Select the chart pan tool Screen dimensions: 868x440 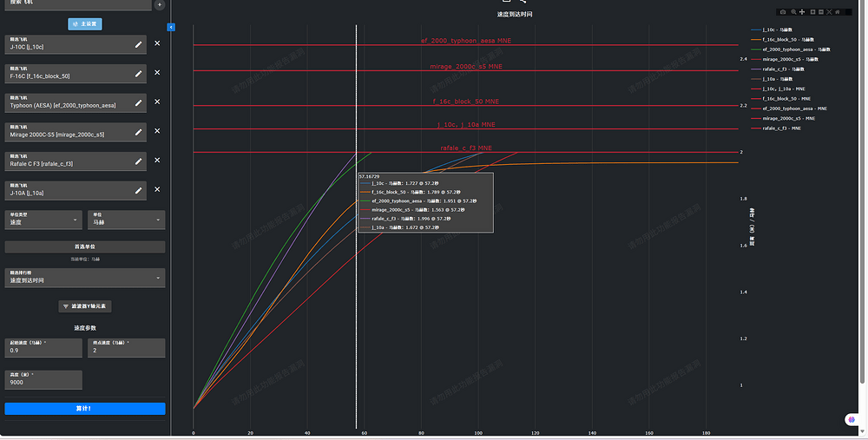click(802, 11)
